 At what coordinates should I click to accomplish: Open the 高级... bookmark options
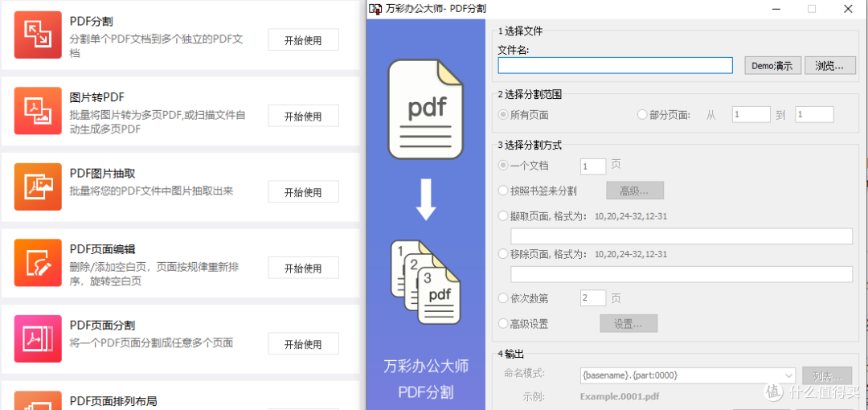634,191
